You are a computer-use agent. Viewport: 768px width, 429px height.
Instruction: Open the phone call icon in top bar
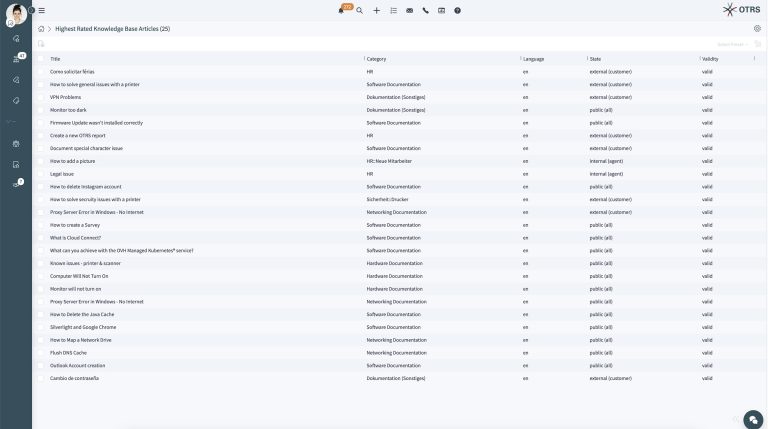point(425,10)
